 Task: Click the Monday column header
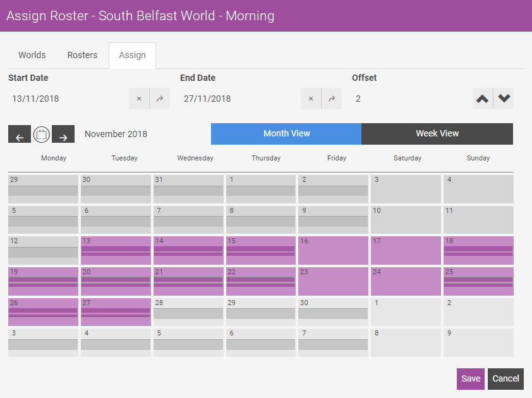54,158
